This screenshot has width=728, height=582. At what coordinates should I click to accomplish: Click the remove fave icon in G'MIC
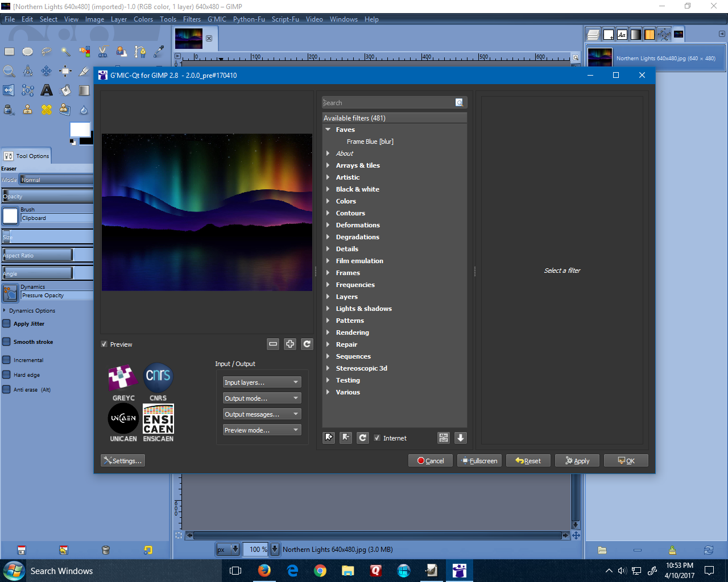346,438
